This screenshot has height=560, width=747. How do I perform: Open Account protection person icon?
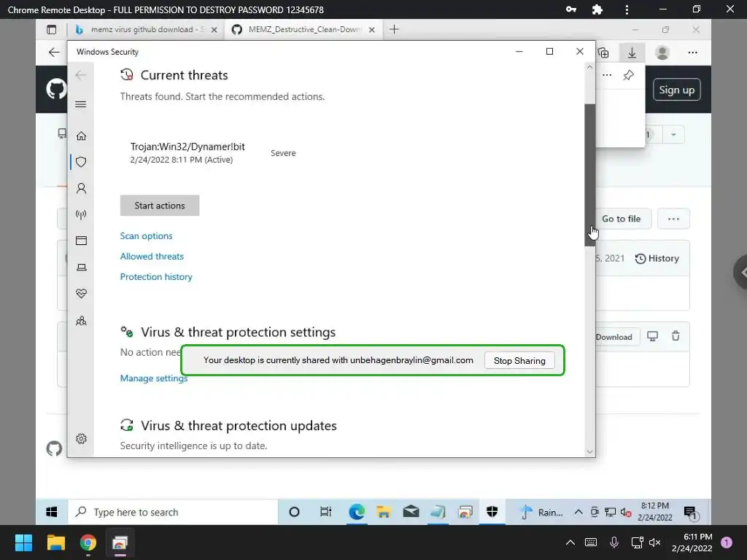(x=81, y=189)
